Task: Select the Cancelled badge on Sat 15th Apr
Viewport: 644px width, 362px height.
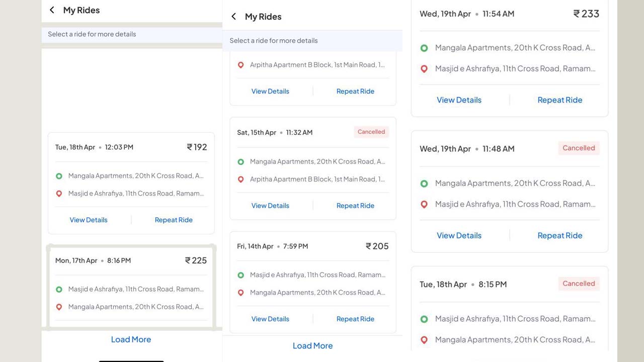Action: 371,132
